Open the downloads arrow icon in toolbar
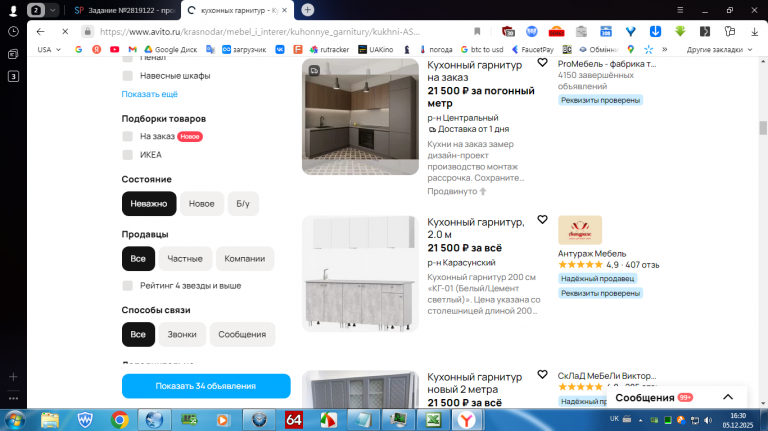This screenshot has width=768, height=431. coord(754,31)
